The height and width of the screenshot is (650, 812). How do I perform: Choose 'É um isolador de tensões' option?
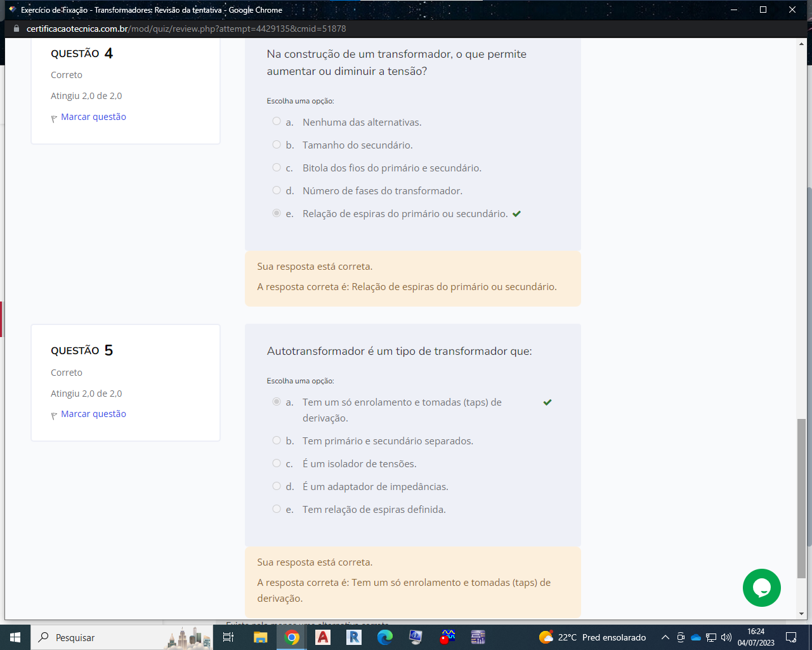[277, 463]
